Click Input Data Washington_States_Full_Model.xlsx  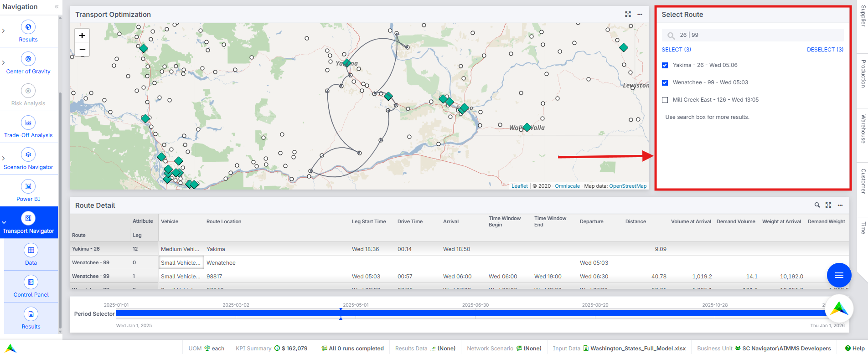[x=619, y=348]
